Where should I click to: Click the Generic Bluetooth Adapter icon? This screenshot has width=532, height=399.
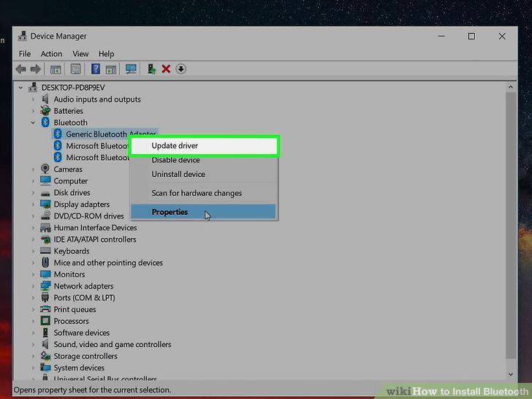pyautogui.click(x=58, y=134)
